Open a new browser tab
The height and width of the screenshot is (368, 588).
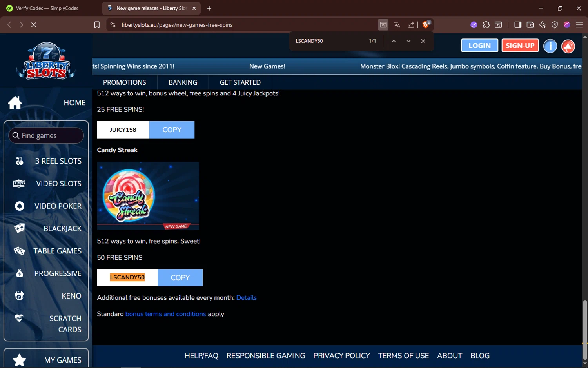coord(209,8)
